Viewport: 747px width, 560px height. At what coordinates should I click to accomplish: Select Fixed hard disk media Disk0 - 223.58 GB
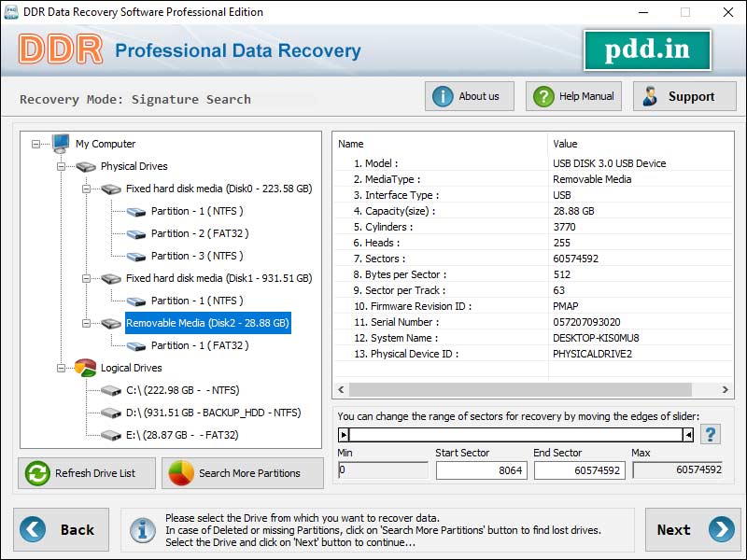click(219, 189)
